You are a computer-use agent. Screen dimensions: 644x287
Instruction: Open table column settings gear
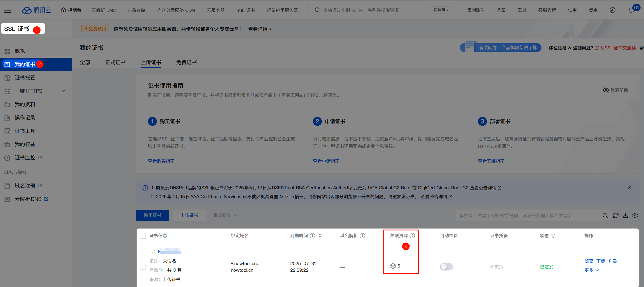635,215
